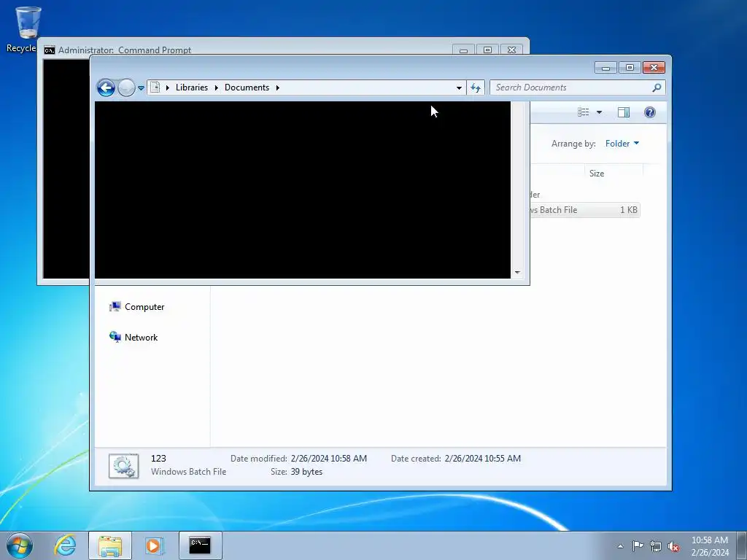Click the Date created value 10:55 AM
The width and height of the screenshot is (747, 560).
pyautogui.click(x=483, y=459)
